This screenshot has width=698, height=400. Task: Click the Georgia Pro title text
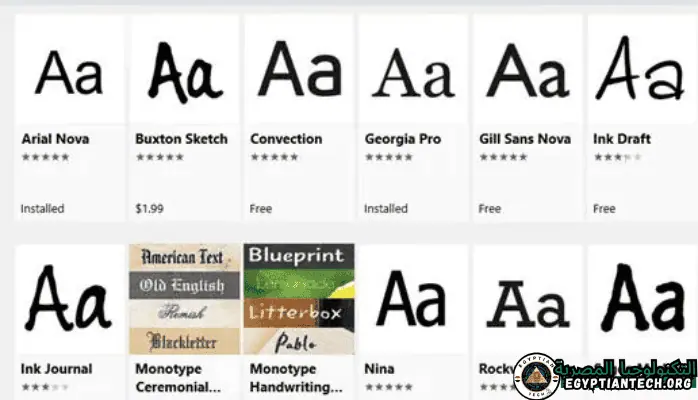pyautogui.click(x=402, y=139)
